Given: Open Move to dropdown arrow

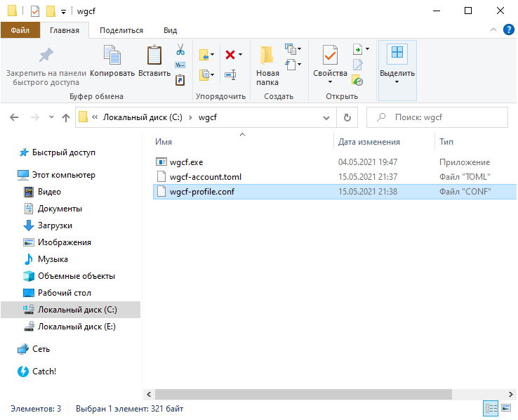Looking at the screenshot, I should click(212, 55).
